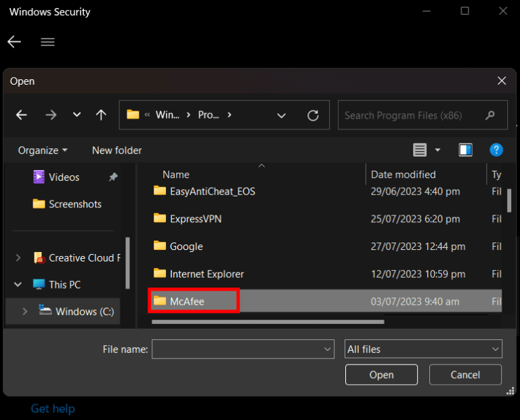The height and width of the screenshot is (420, 520).
Task: Click the address bar folder icon
Action: click(x=133, y=114)
